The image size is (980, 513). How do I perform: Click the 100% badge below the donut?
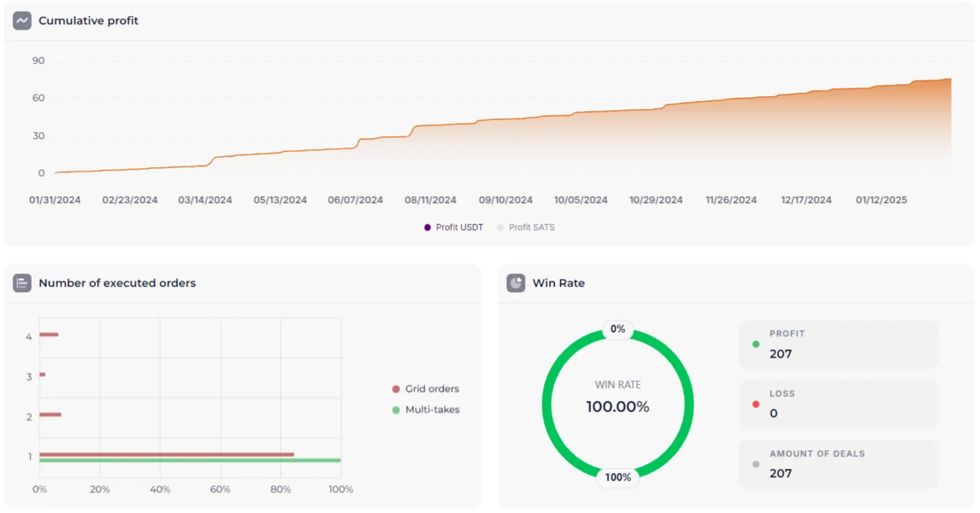coord(617,477)
